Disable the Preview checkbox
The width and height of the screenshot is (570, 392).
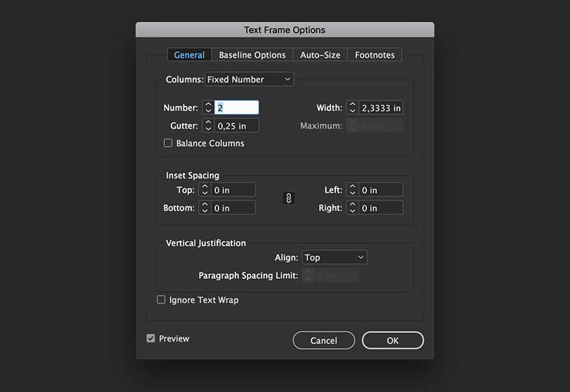(150, 338)
